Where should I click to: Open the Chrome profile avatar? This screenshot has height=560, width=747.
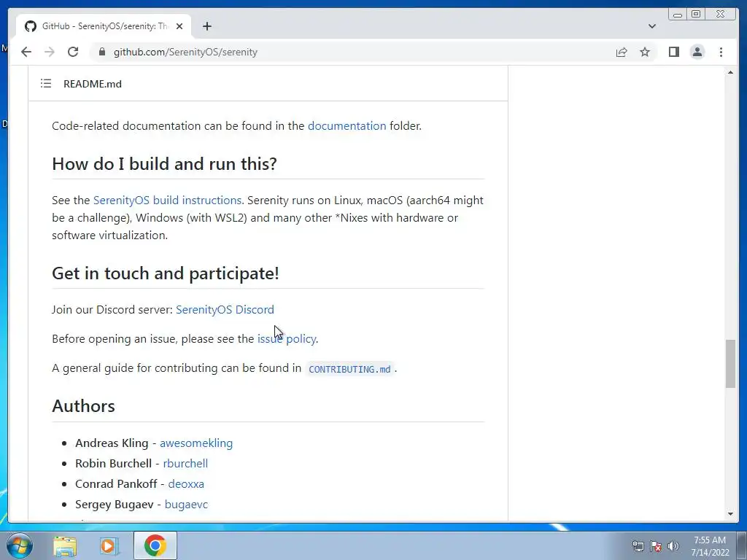tap(697, 52)
